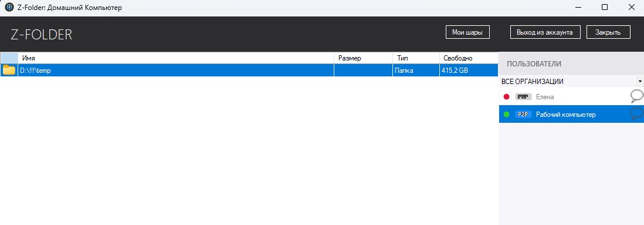Click green online status dot for Рабочий компьютер

(506, 115)
